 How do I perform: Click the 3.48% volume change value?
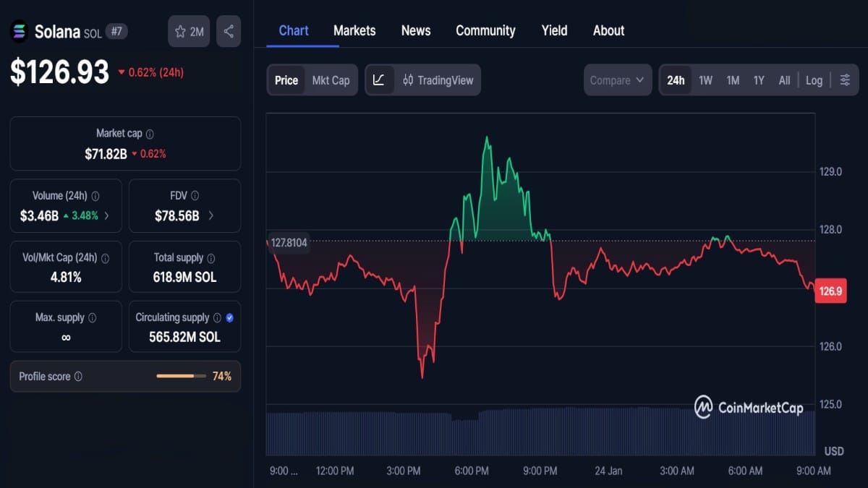(x=85, y=215)
